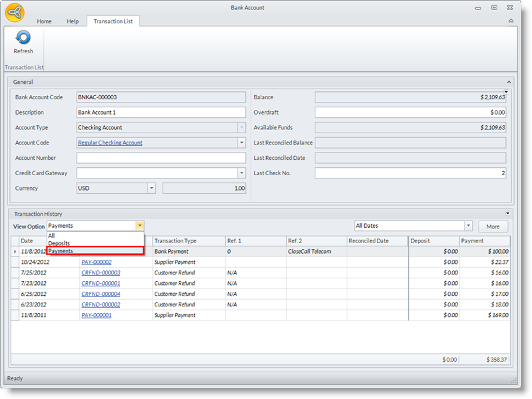Open transaction PAY-000002 link

(96, 262)
